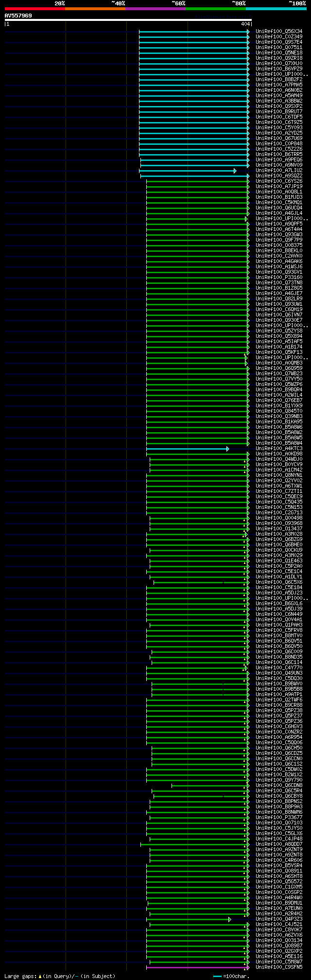This screenshot has height=980, width=311.
Task: Select label UniRef100_C6YS26
Action: click(279, 181)
